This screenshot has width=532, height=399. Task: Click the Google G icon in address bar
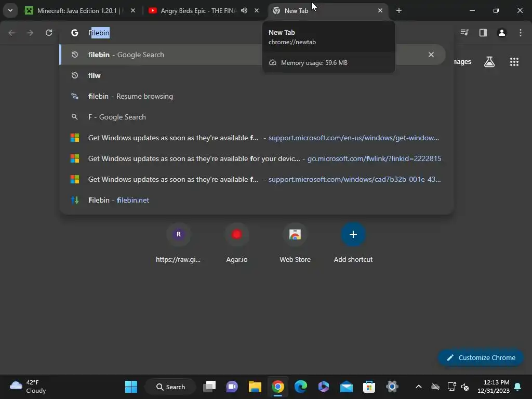75,33
